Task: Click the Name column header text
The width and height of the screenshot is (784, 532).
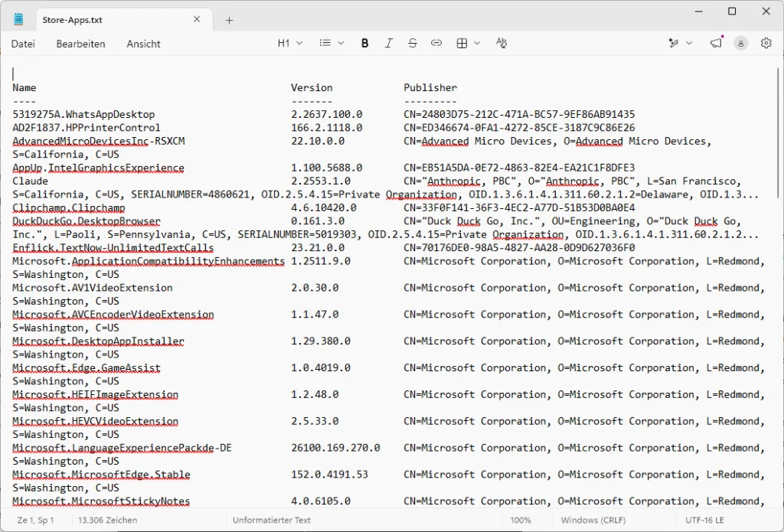Action: pyautogui.click(x=24, y=87)
